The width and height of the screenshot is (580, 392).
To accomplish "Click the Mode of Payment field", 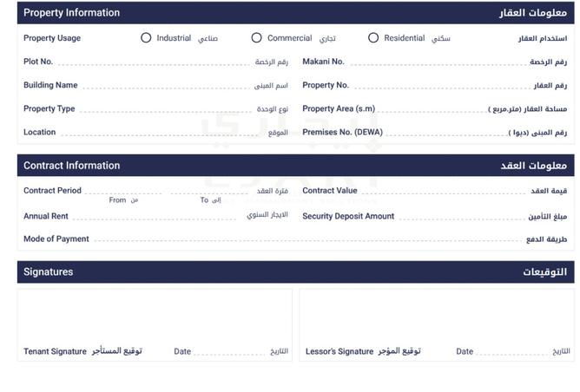I will pyautogui.click(x=308, y=239).
